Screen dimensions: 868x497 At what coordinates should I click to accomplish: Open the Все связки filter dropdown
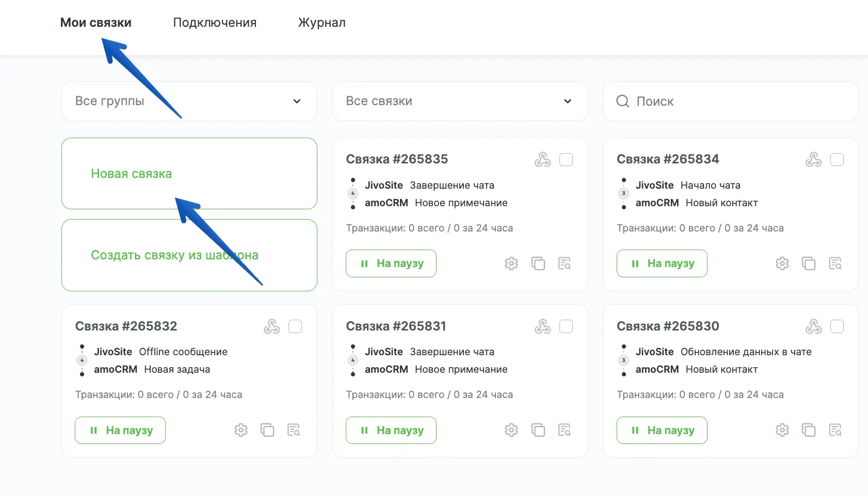(459, 101)
